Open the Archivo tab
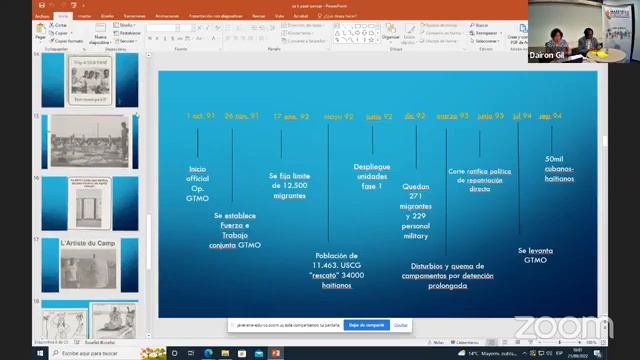Image resolution: width=640 pixels, height=360 pixels. point(42,16)
